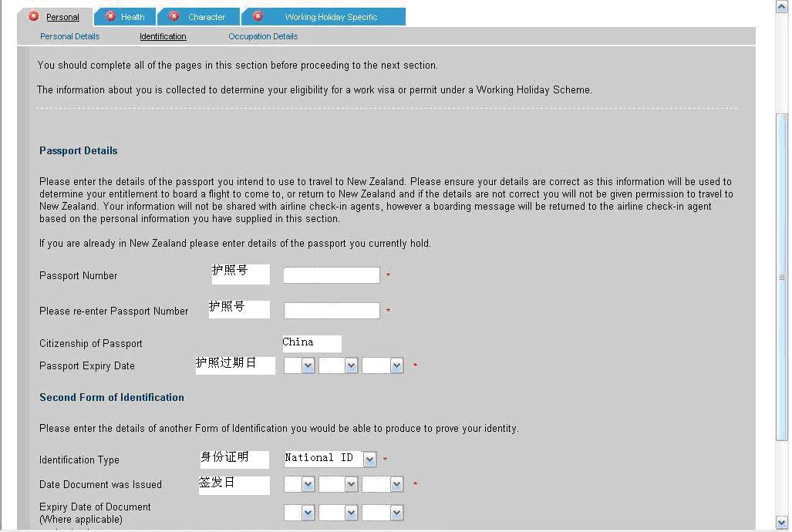Screen dimensions: 792x532
Task: Click the red error icon on Character tab
Action: (x=174, y=16)
